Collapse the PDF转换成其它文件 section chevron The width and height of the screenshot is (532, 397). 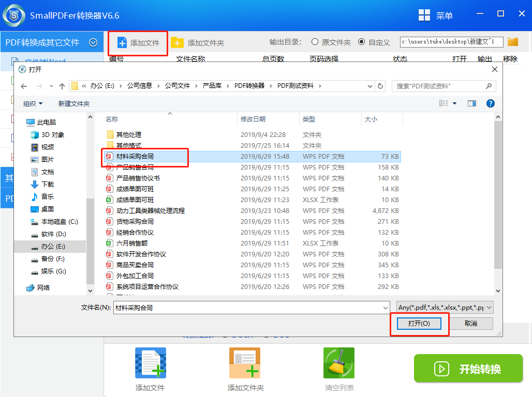[93, 42]
